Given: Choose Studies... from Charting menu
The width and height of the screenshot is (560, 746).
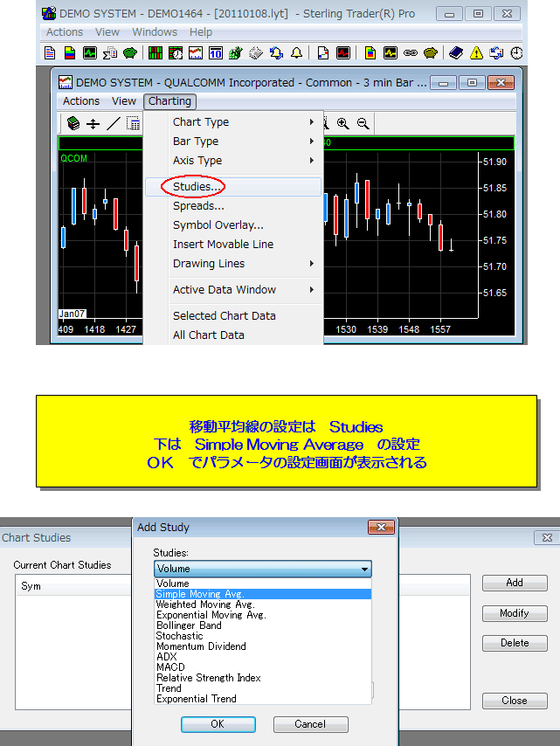Looking at the screenshot, I should [x=233, y=187].
